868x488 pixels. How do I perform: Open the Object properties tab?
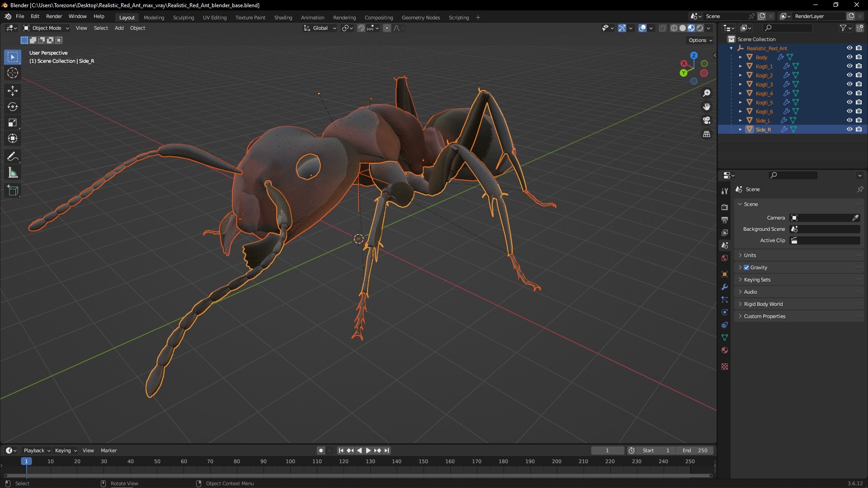[x=725, y=274]
